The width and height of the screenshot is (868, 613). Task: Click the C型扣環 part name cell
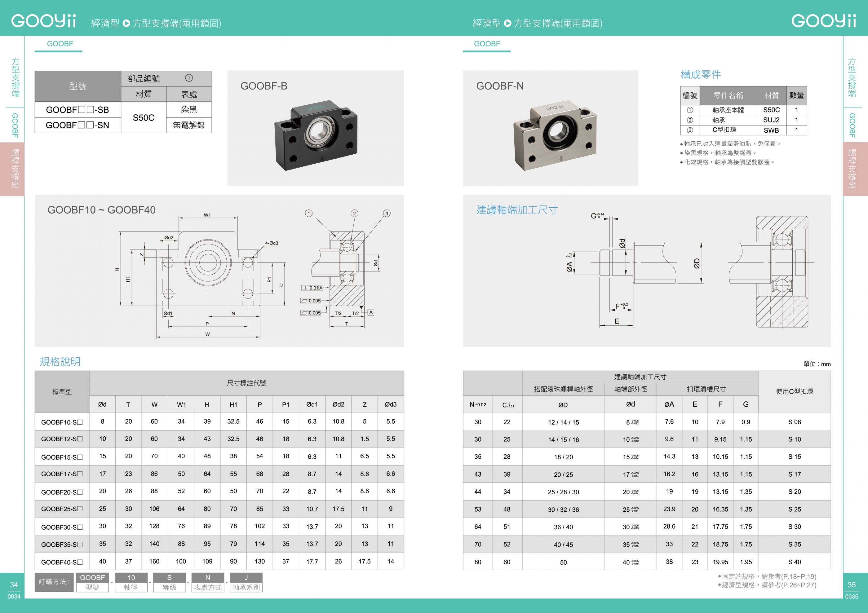coord(728,130)
